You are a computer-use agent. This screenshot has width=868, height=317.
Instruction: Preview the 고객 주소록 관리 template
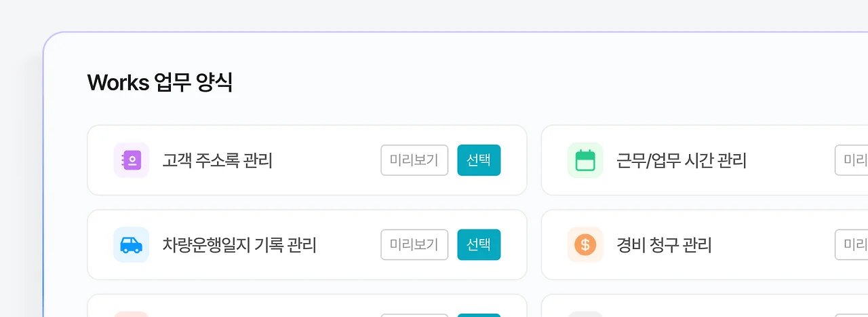[x=414, y=160]
